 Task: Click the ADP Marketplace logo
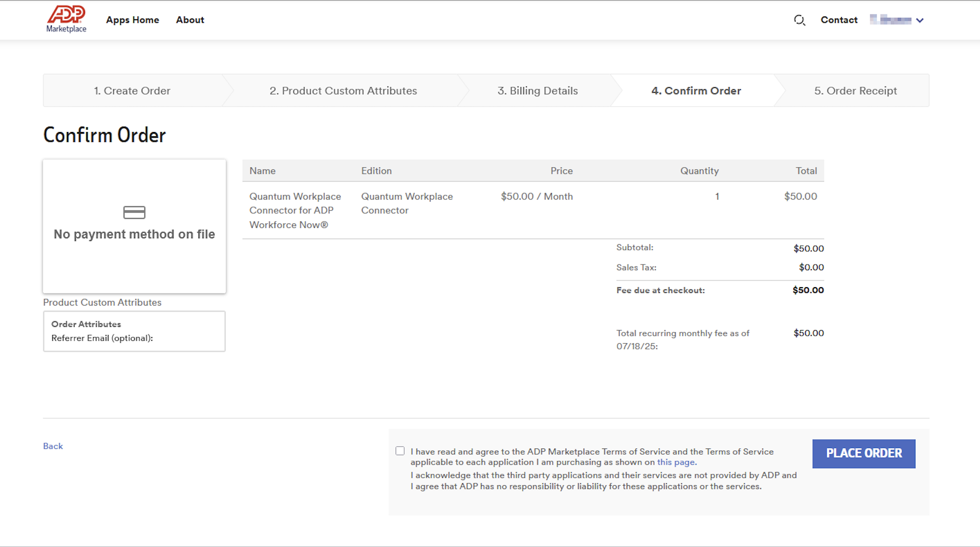[x=66, y=19]
